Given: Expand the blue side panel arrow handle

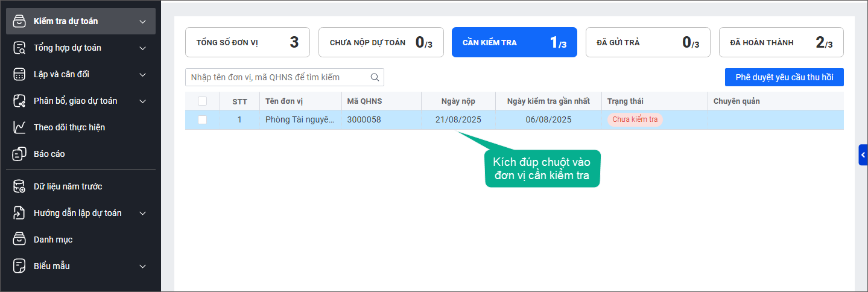Looking at the screenshot, I should 863,155.
